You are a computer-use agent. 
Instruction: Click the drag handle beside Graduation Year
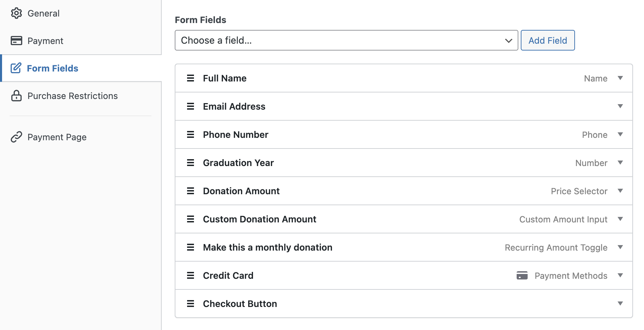pos(190,163)
